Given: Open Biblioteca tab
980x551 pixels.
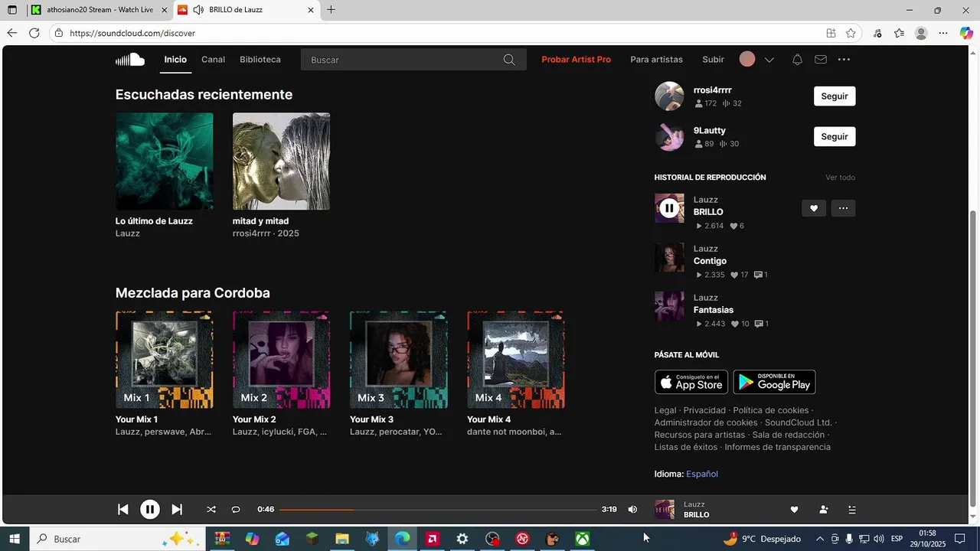Looking at the screenshot, I should tap(260, 60).
